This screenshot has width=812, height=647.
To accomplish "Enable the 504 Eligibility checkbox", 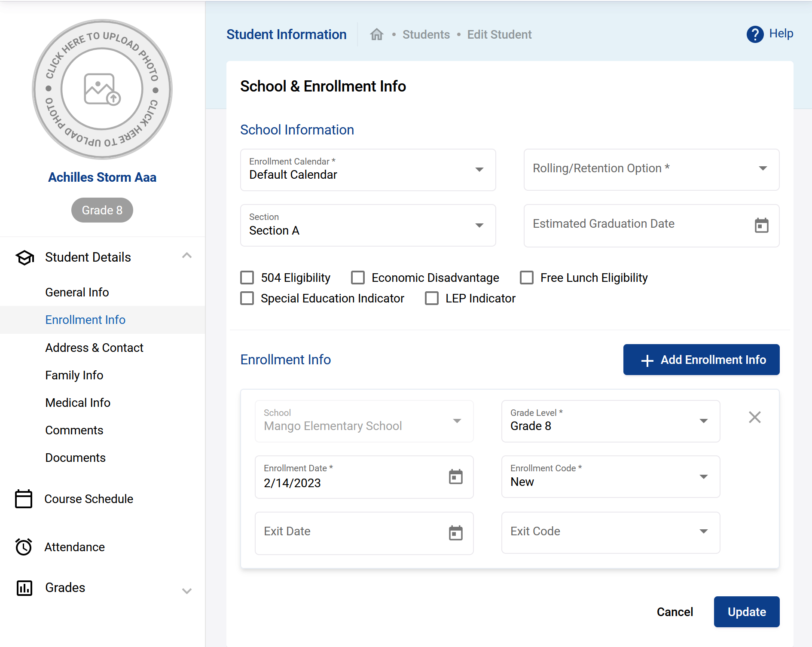I will point(247,278).
